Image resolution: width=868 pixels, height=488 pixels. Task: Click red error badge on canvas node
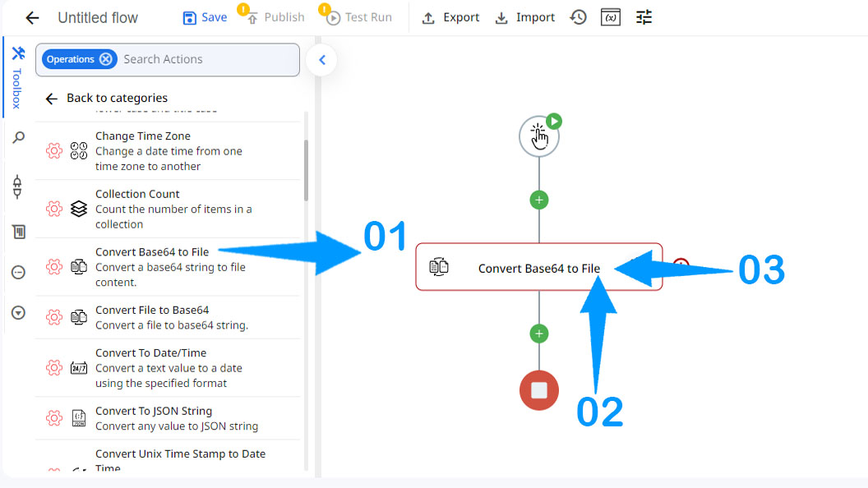click(681, 265)
